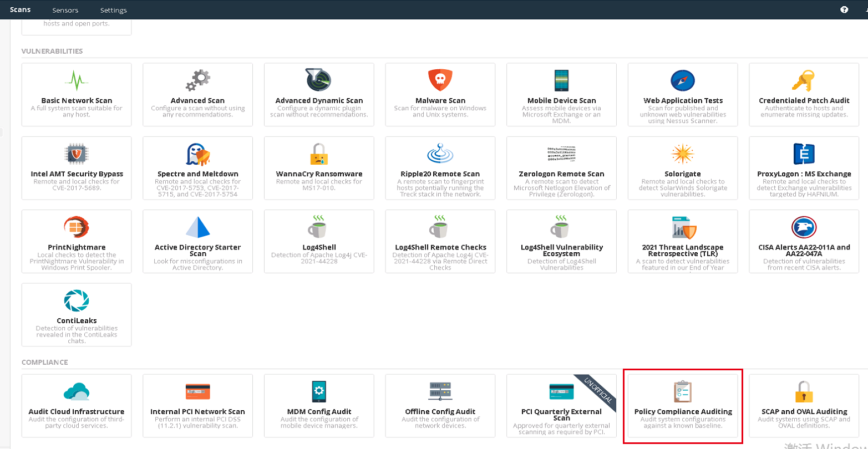Click the Malware Scan skull shield icon
The image size is (868, 449).
coord(440,80)
